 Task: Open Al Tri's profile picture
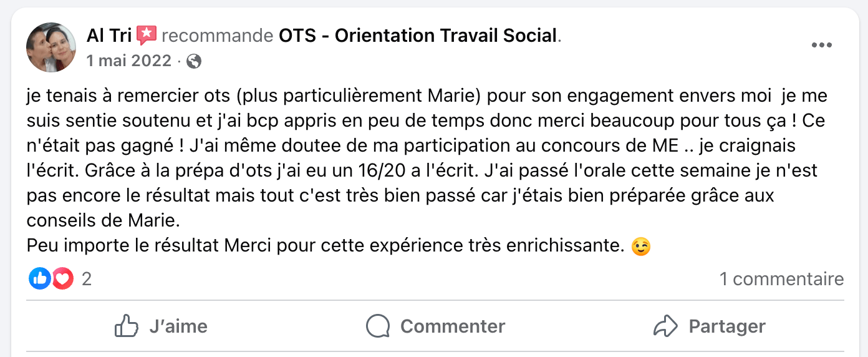tap(51, 47)
